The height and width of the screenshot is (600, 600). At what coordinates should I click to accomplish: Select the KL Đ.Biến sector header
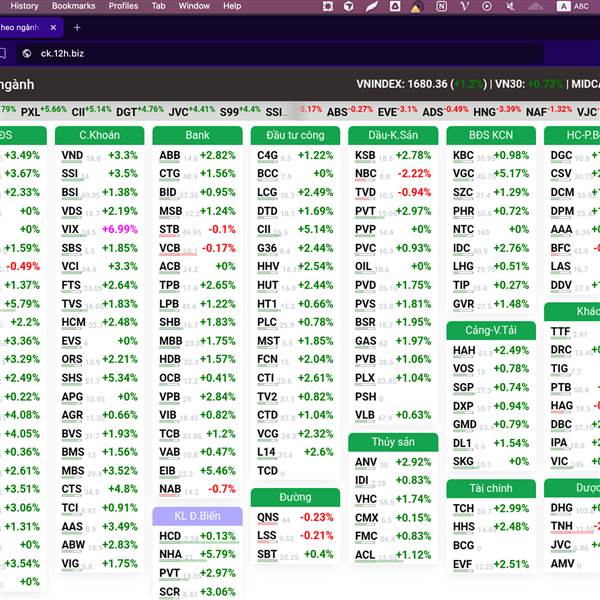[197, 516]
